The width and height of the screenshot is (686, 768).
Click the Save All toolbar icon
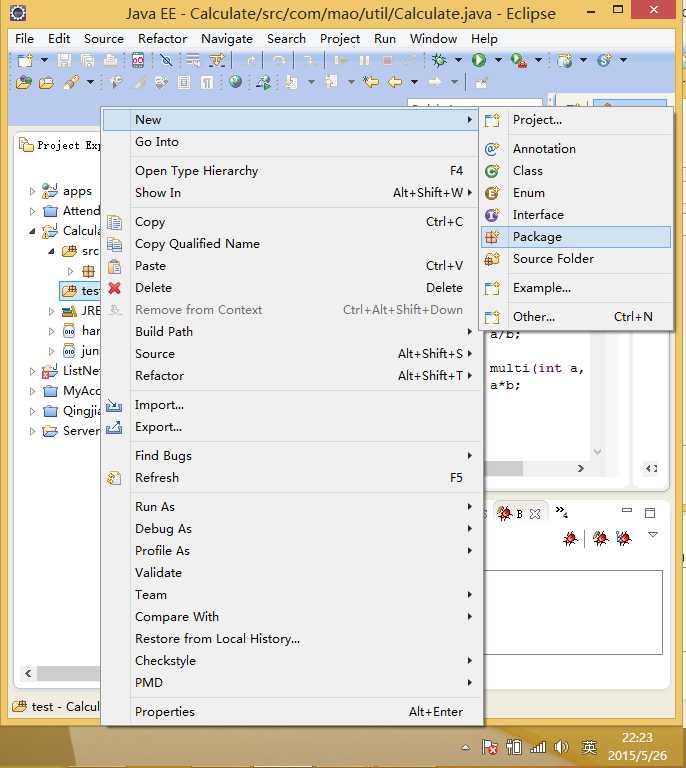click(x=88, y=60)
